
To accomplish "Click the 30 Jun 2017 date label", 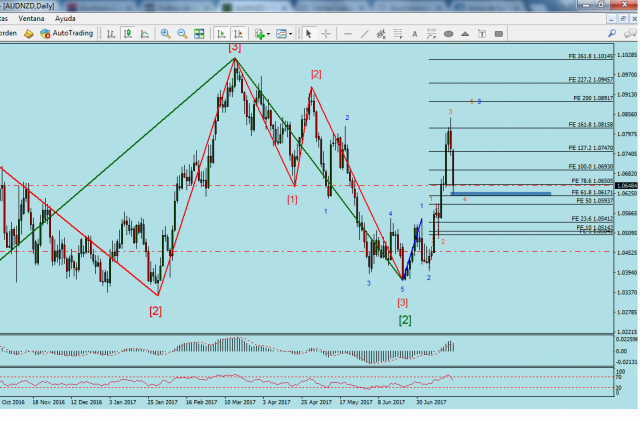I will (431, 402).
